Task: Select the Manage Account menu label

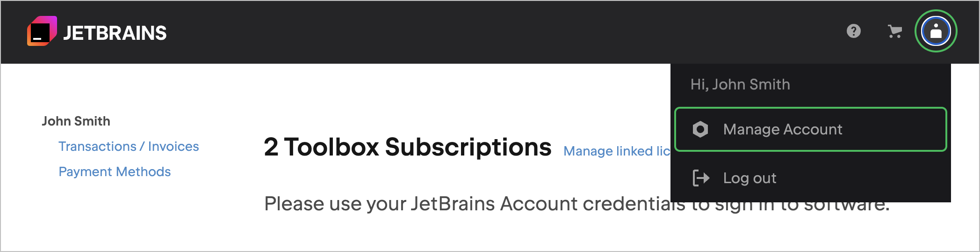Action: [x=782, y=129]
